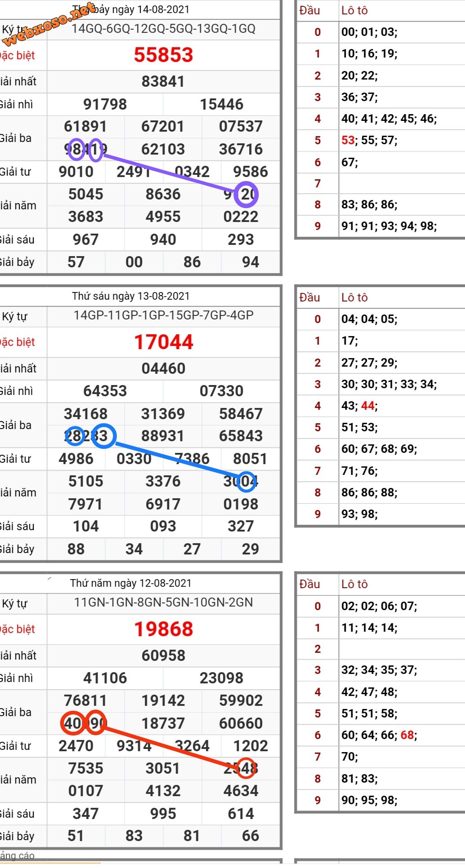Image resolution: width=465 pixels, height=868 pixels.
Task: Select sixth prize number 093
Action: [x=163, y=526]
